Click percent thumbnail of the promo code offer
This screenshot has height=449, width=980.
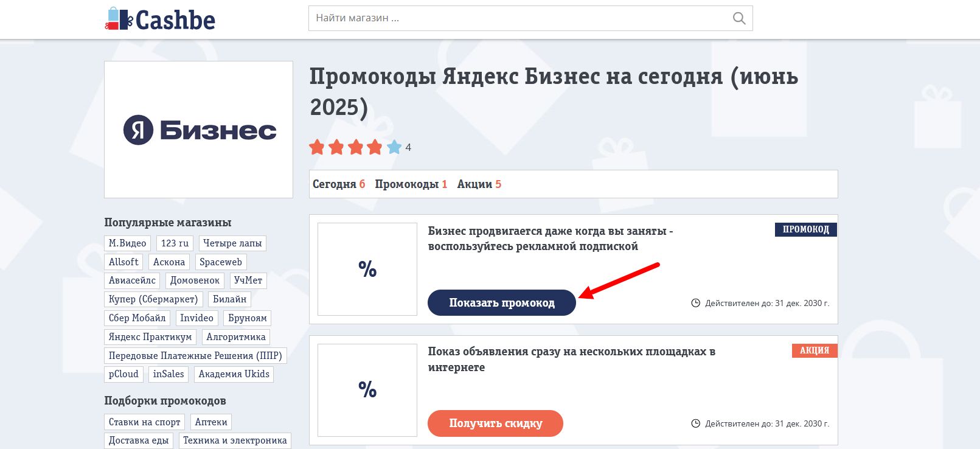pos(367,269)
